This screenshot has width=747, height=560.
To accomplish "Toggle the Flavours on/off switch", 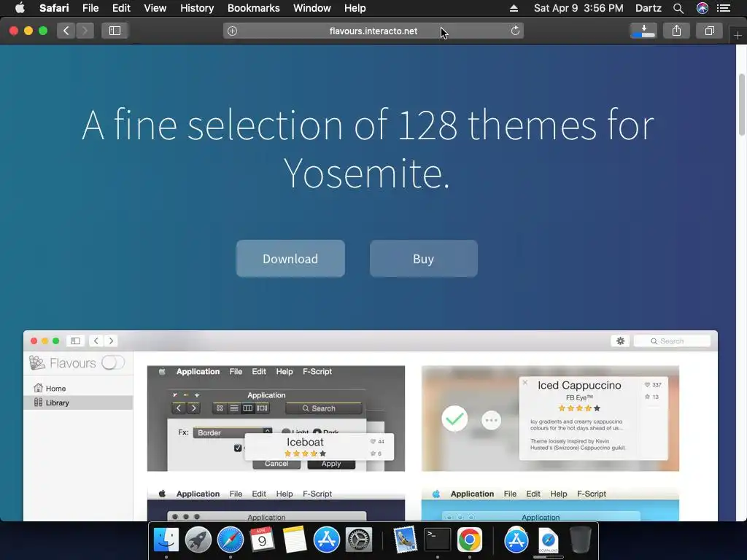I will tap(113, 363).
